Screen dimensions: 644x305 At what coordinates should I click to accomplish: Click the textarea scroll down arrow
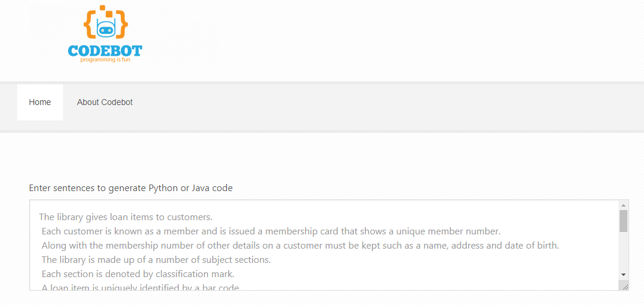[623, 275]
